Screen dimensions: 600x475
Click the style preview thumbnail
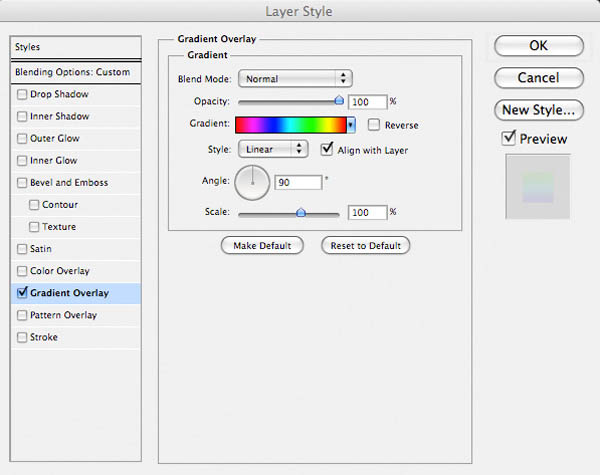(x=538, y=186)
